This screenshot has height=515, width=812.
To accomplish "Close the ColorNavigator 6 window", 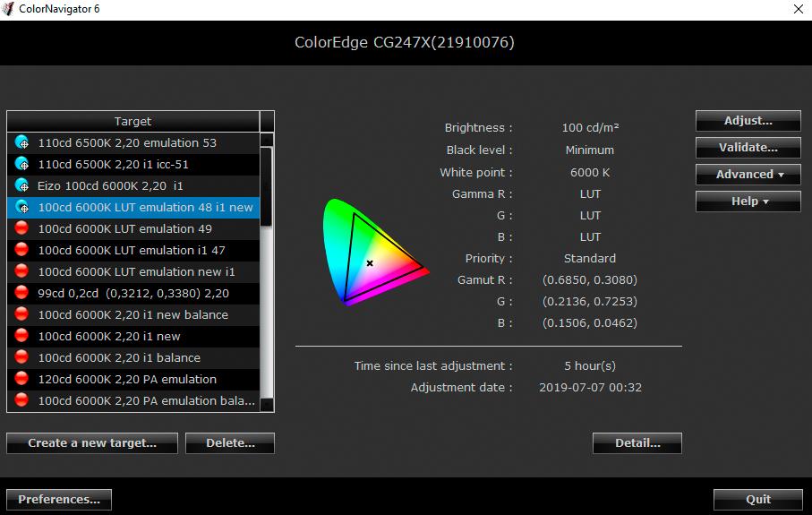I will coord(799,9).
